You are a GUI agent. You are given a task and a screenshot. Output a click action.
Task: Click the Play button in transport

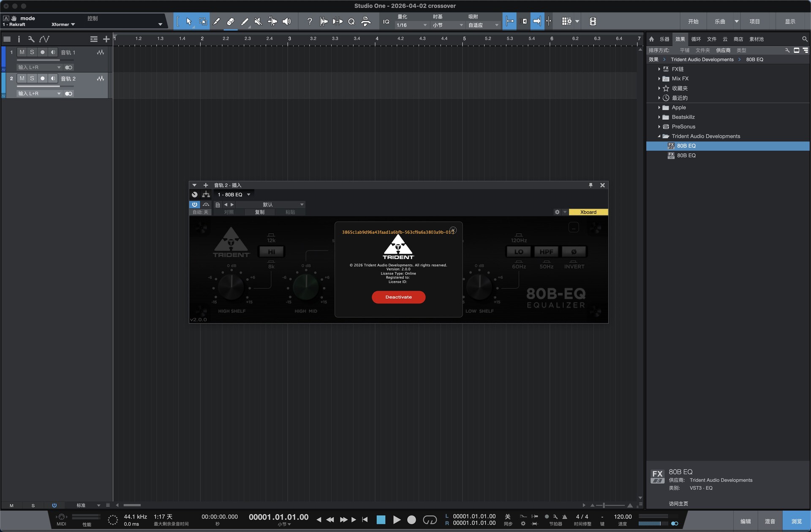point(397,520)
